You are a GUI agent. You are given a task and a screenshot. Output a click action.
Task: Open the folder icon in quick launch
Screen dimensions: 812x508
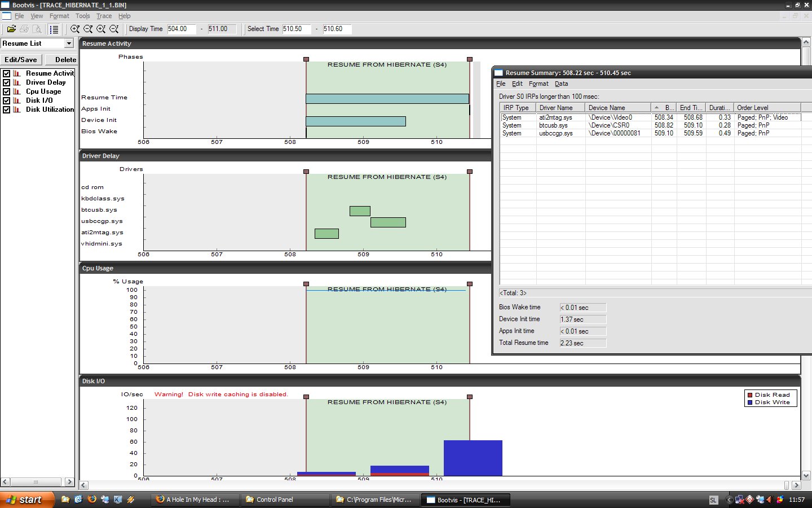pos(65,500)
